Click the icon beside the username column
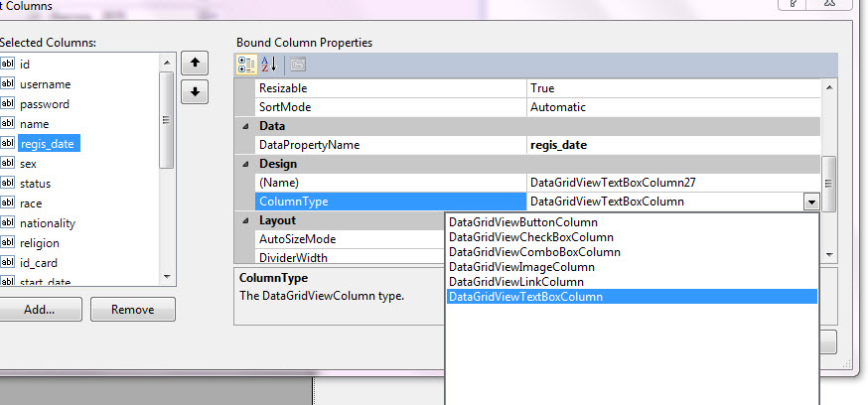The height and width of the screenshot is (405, 868). tap(8, 84)
